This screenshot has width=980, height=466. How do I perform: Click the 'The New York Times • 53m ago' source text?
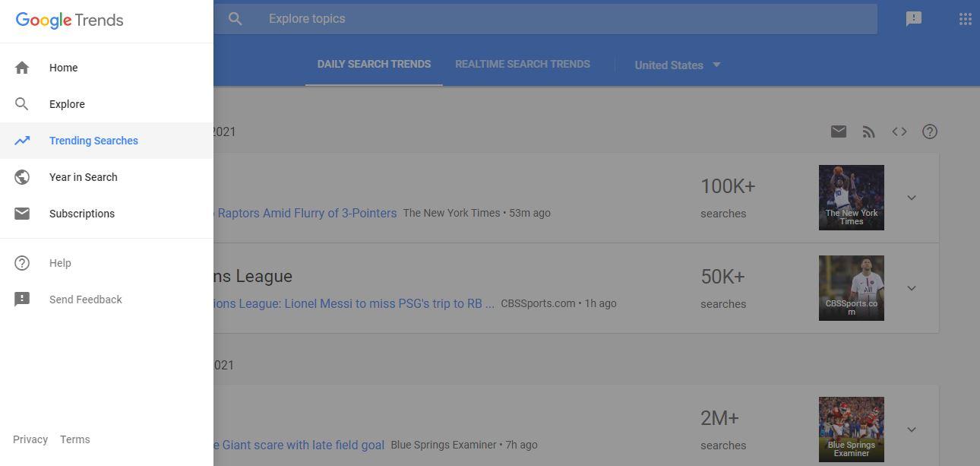coord(477,214)
